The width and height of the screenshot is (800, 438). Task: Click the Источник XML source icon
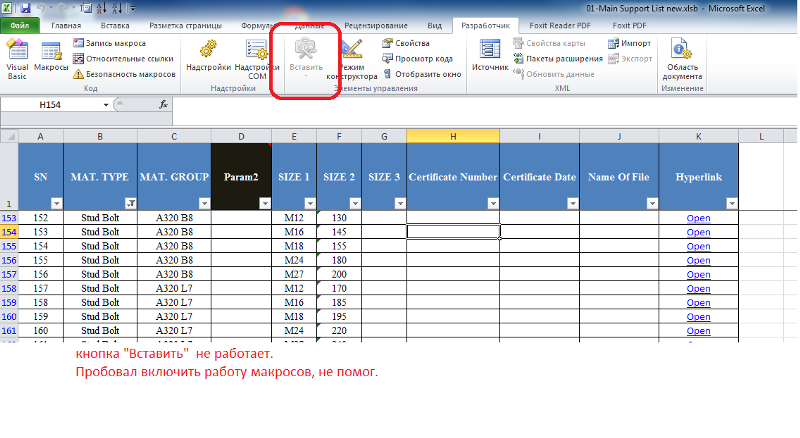point(490,58)
